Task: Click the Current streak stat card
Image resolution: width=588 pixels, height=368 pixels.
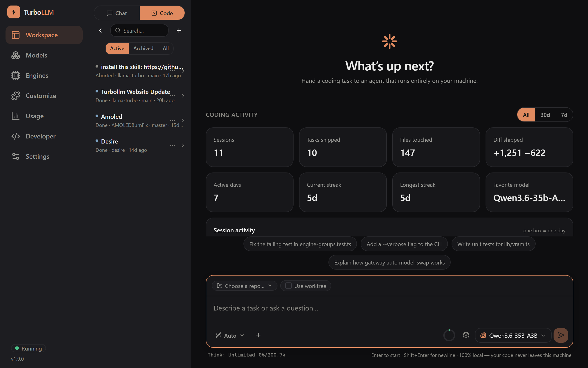Action: (x=343, y=192)
